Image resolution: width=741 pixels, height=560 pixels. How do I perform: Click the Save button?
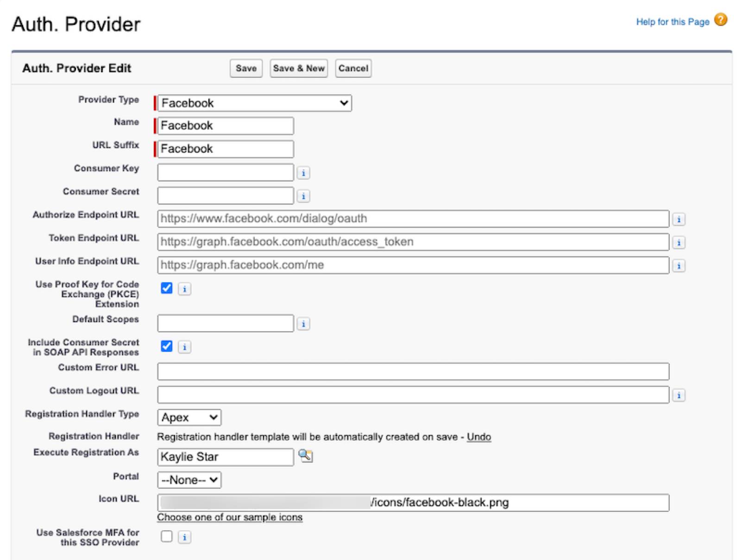(x=246, y=68)
